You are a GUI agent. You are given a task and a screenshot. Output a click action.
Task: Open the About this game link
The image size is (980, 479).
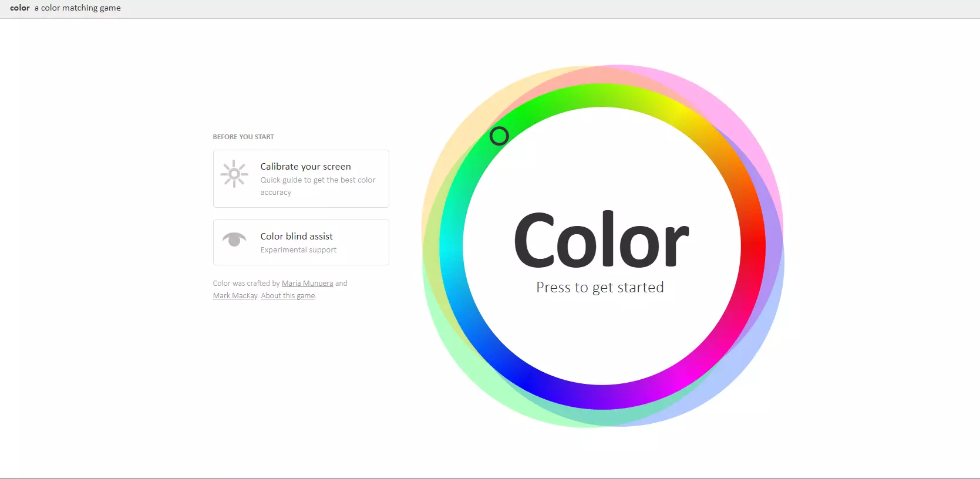click(288, 296)
